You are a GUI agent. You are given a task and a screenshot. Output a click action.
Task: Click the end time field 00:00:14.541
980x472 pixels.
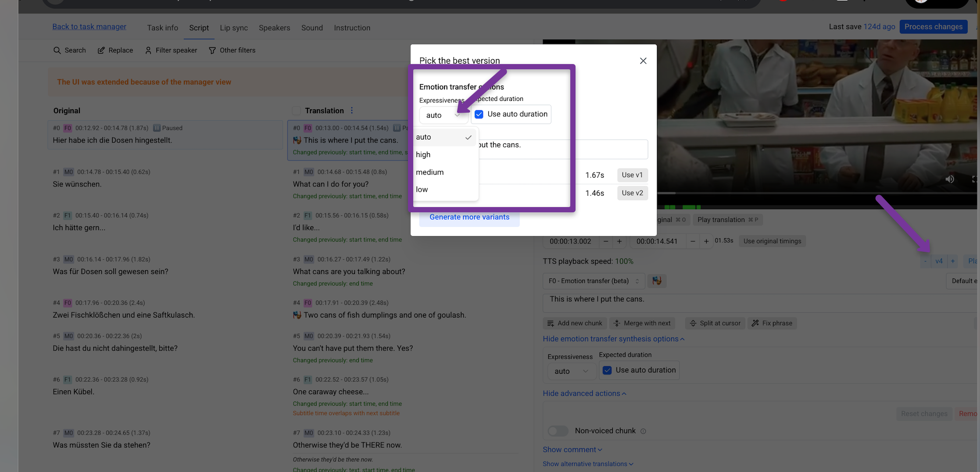coord(657,241)
